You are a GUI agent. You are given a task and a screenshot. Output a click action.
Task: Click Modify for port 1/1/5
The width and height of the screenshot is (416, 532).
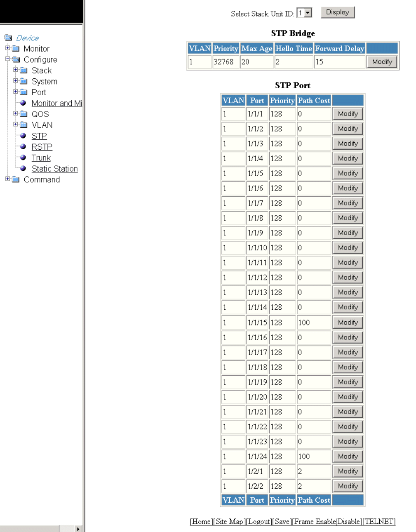pos(348,173)
